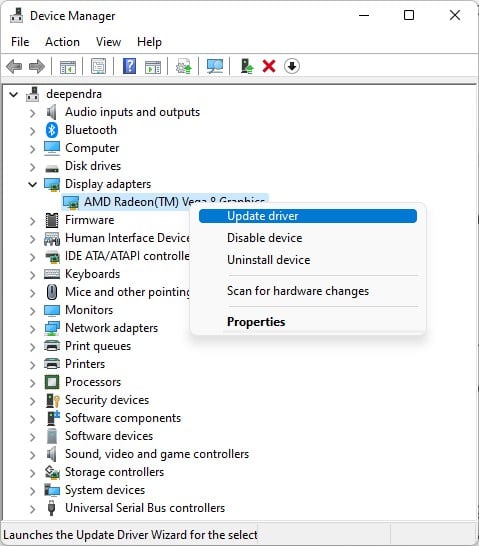Click the Keyboards icon

coord(52,274)
